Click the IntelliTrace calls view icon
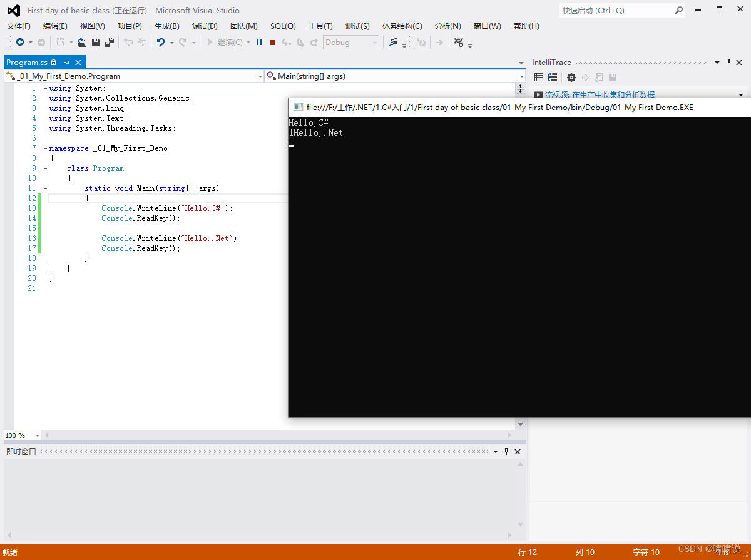The image size is (751, 560). pos(553,78)
